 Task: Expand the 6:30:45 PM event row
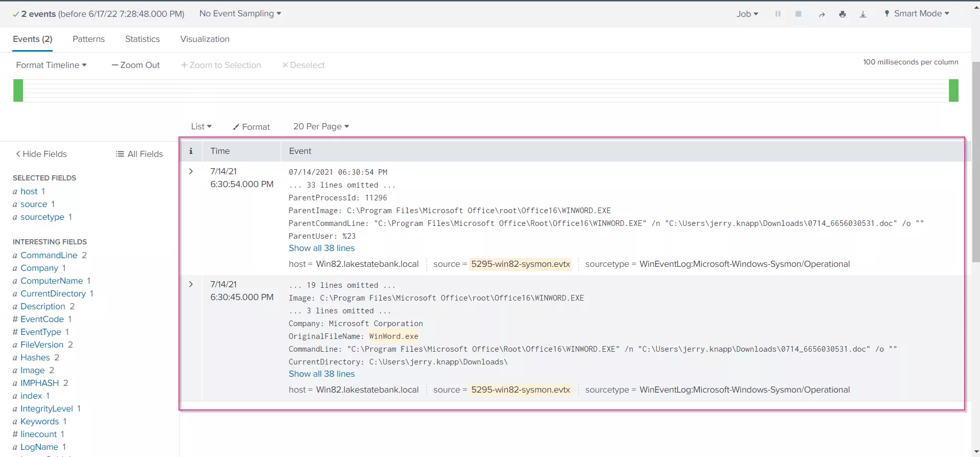coord(191,284)
